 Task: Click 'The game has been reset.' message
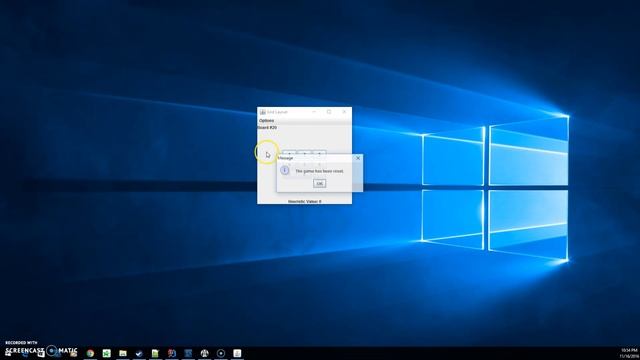coord(319,171)
